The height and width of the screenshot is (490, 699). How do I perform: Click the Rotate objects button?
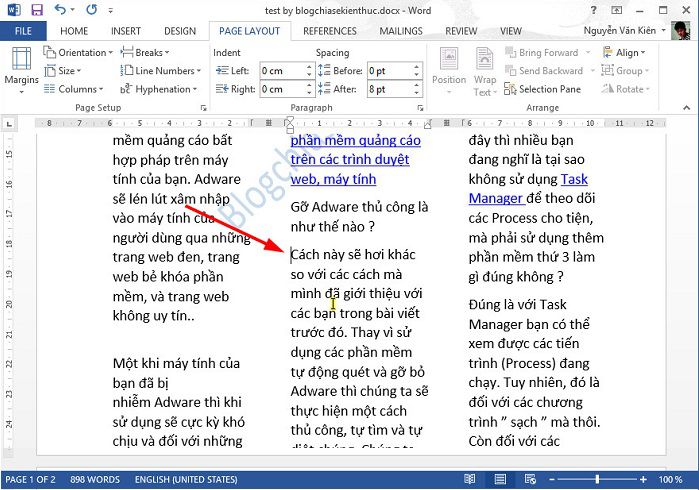625,89
